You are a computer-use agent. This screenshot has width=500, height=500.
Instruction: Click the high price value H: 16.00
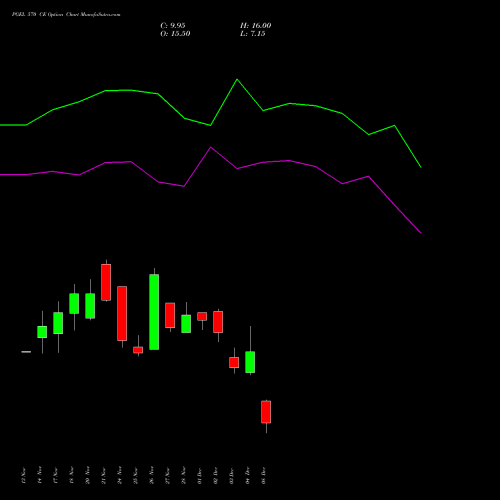[x=256, y=26]
